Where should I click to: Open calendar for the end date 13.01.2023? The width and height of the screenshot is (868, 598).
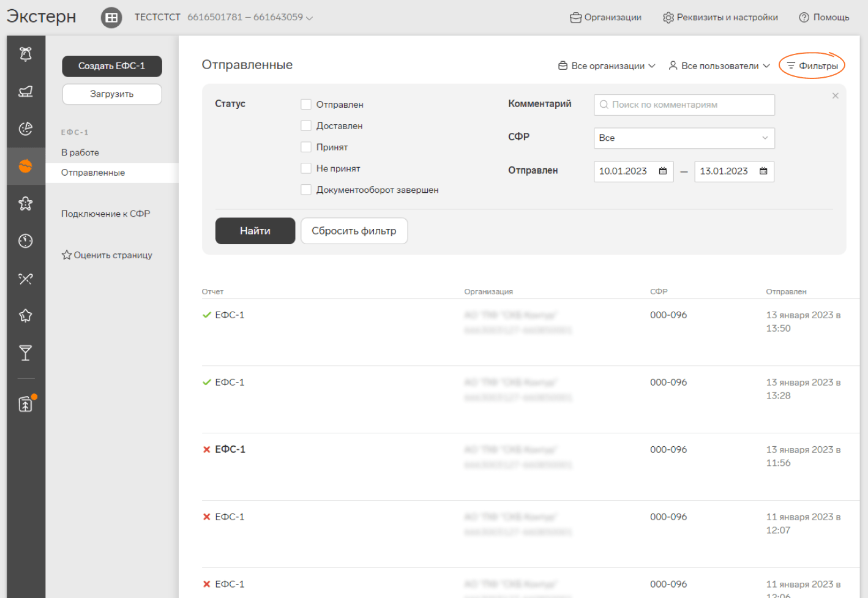(x=763, y=171)
